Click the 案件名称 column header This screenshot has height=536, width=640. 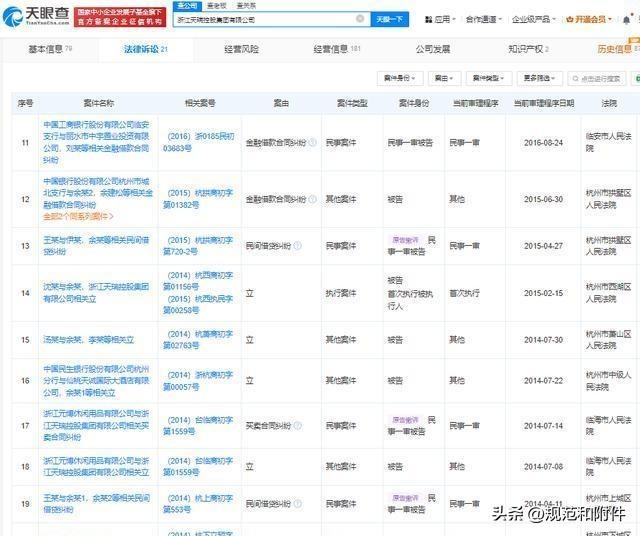pyautogui.click(x=98, y=103)
